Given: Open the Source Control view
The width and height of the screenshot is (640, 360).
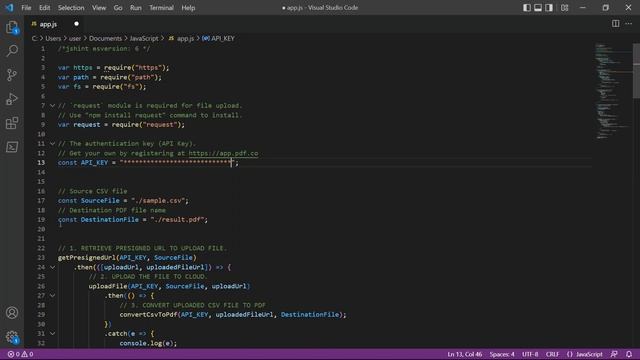Looking at the screenshot, I should tap(12, 75).
